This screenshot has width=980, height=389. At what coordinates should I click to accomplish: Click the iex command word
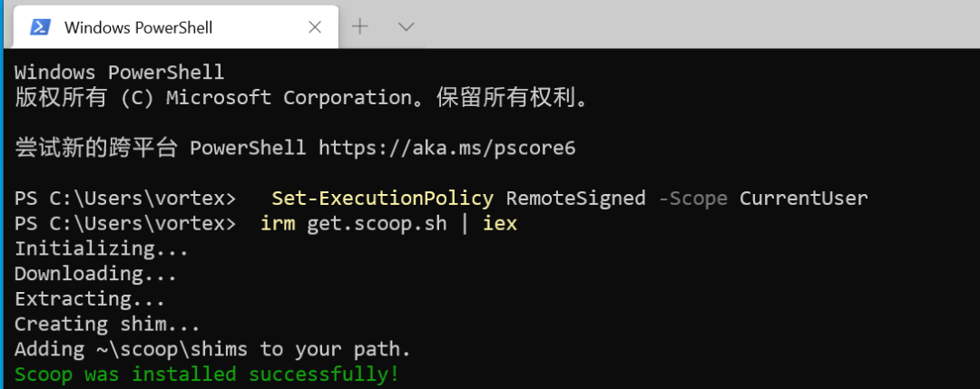pyautogui.click(x=500, y=223)
